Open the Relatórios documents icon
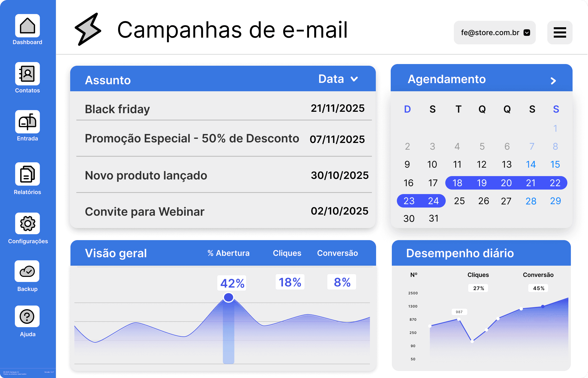Viewport: 588px width, 378px height. [x=28, y=174]
